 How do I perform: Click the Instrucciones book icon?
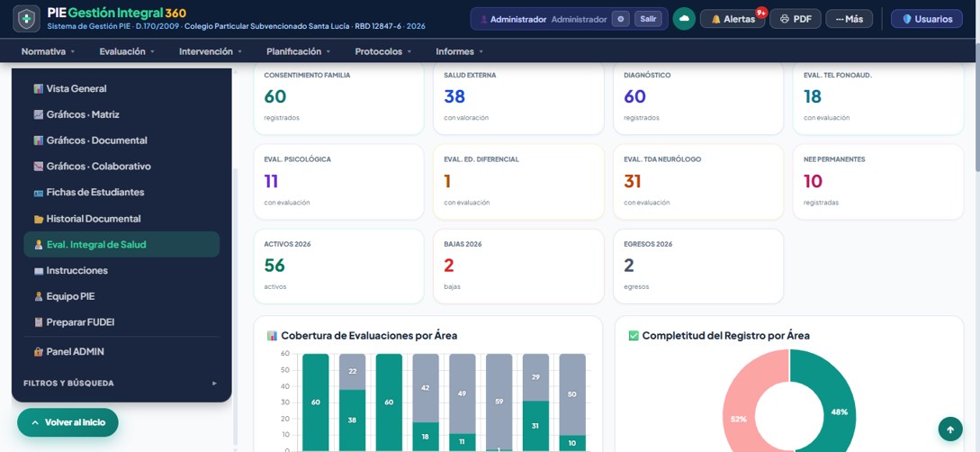39,271
